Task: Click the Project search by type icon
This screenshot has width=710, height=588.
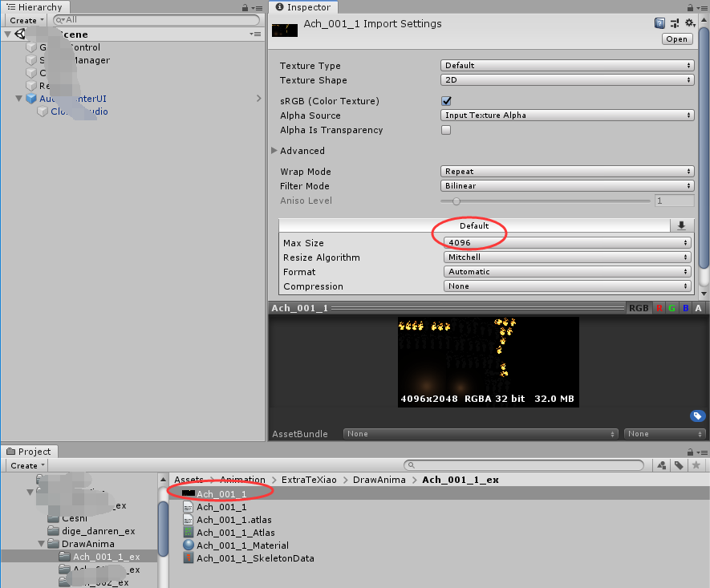Action: coord(662,465)
